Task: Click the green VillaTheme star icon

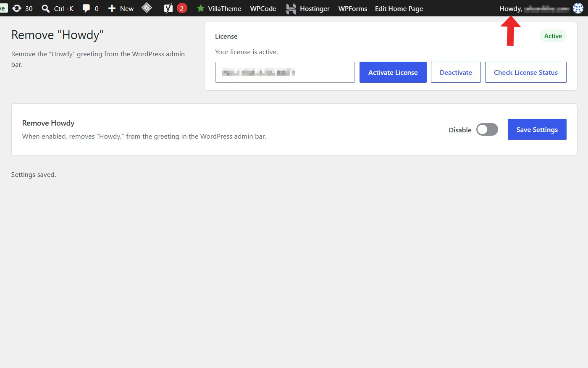Action: coord(201,8)
